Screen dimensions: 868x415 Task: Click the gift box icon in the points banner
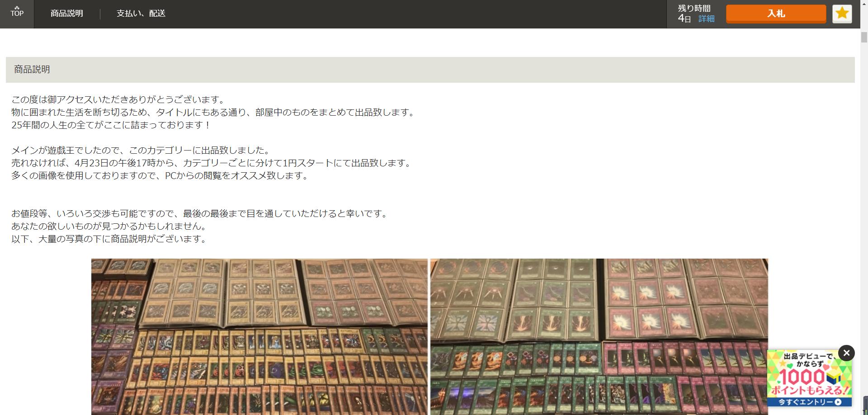tap(833, 377)
